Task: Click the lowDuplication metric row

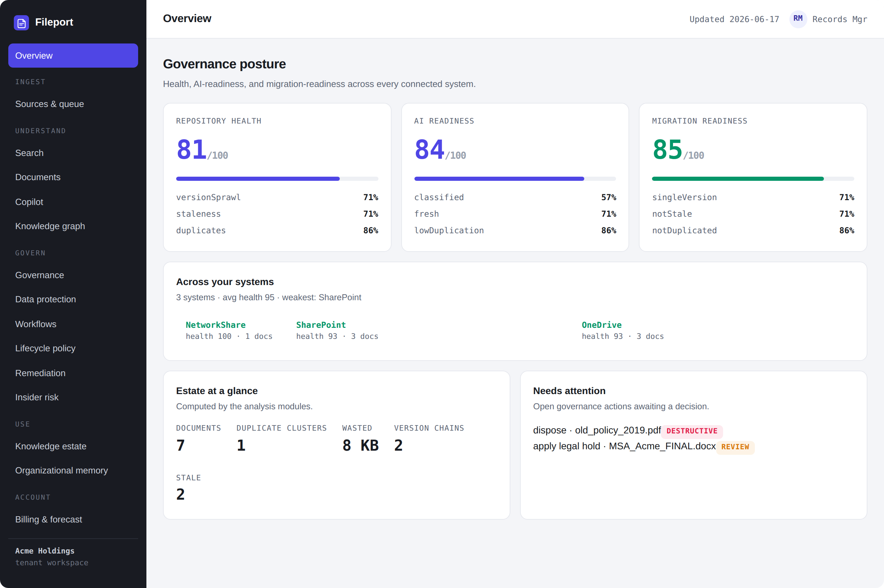Action: 515,230
